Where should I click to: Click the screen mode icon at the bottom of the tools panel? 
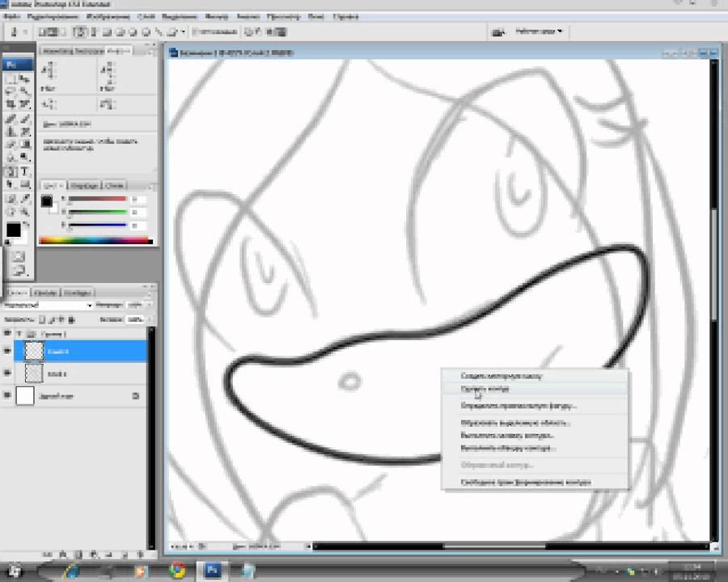click(x=18, y=271)
